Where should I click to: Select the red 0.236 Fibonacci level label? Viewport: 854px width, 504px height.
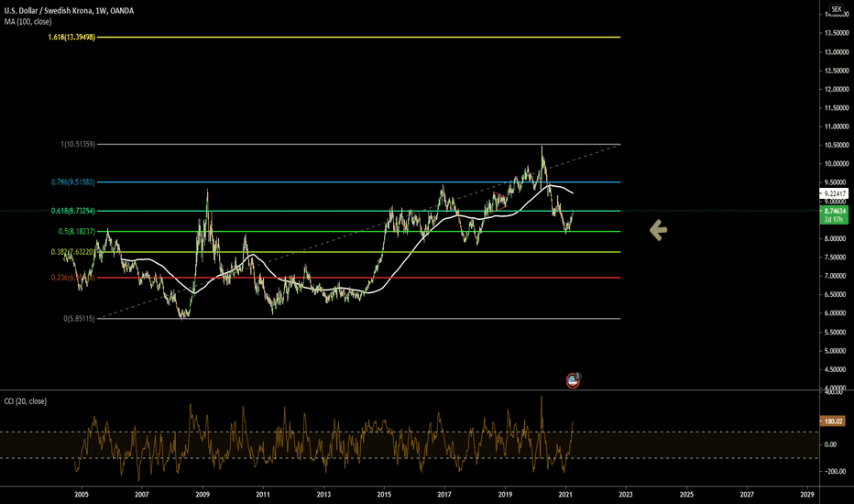73,278
